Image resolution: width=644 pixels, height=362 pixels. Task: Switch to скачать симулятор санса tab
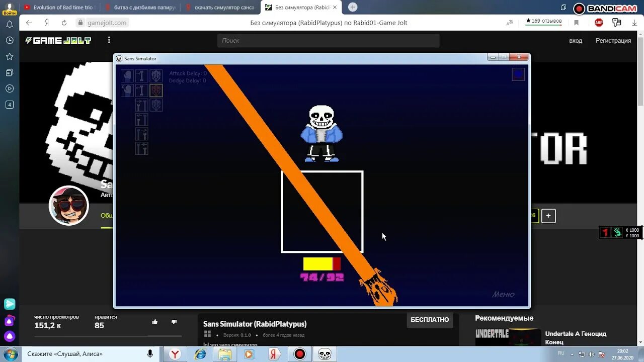(x=220, y=8)
